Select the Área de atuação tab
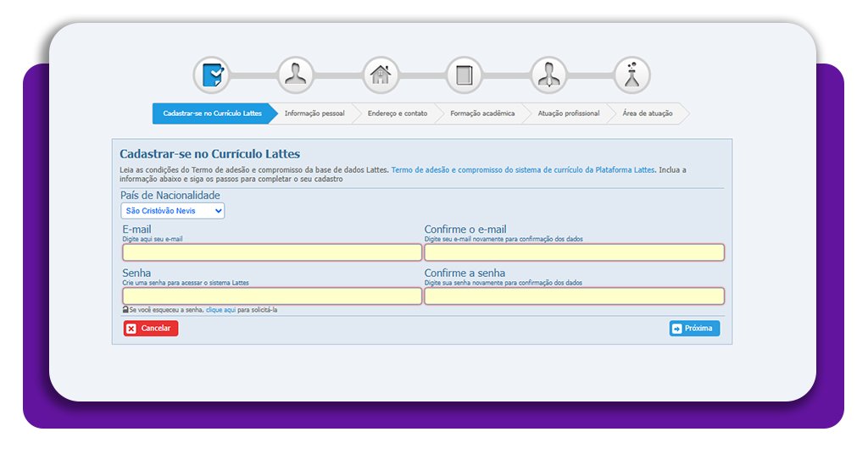 coord(647,113)
